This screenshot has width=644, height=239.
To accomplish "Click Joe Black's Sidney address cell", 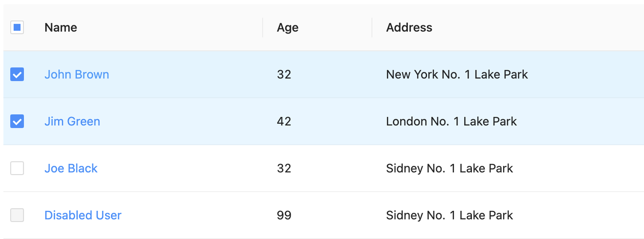I will point(449,168).
